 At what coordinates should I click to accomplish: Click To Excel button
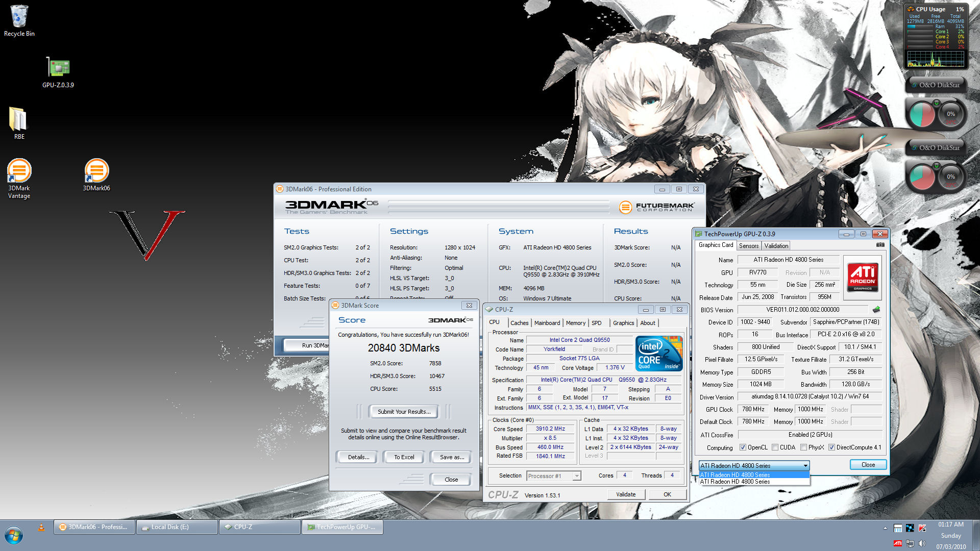click(404, 457)
